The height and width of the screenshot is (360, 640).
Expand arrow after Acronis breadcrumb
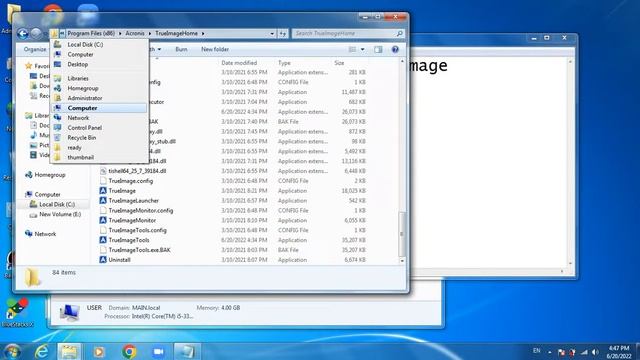[x=150, y=33]
